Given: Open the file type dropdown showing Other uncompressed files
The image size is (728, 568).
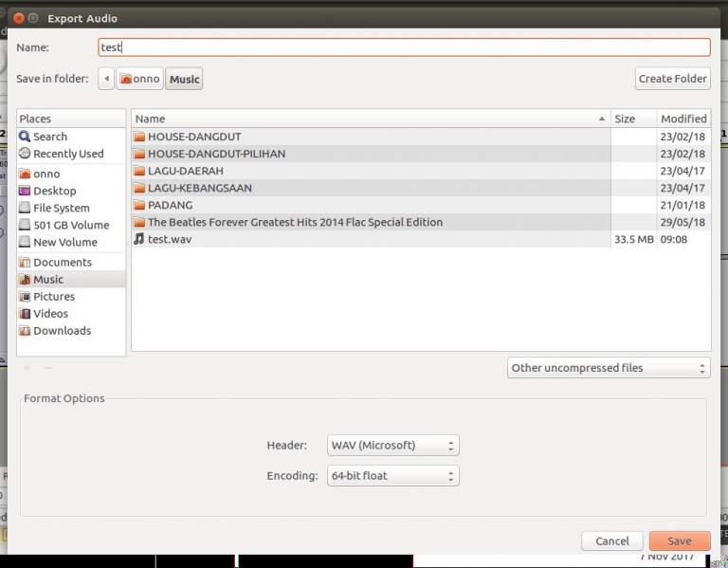Looking at the screenshot, I should pyautogui.click(x=608, y=368).
